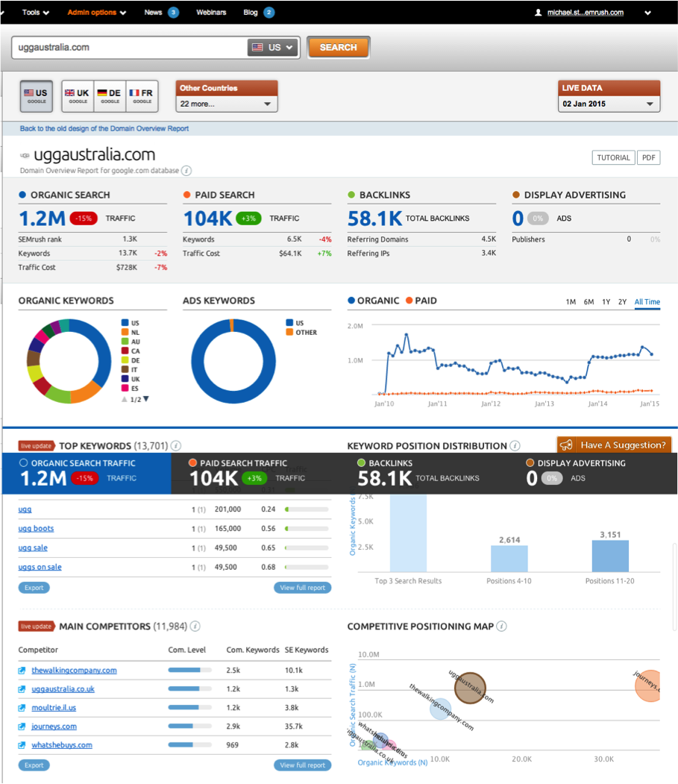The height and width of the screenshot is (784, 678).
Task: Switch to the Paid Search Traffic sticky tab
Action: [x=256, y=473]
